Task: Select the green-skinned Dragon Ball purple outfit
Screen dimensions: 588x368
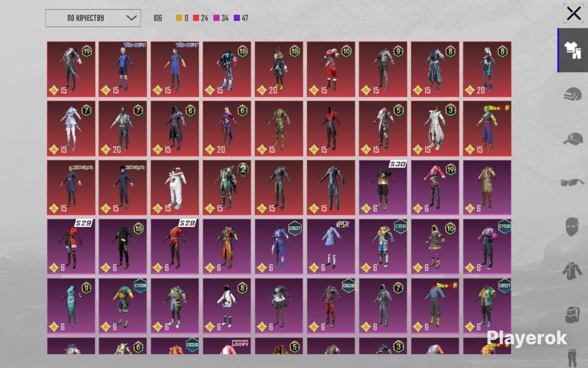Action: coord(487,128)
